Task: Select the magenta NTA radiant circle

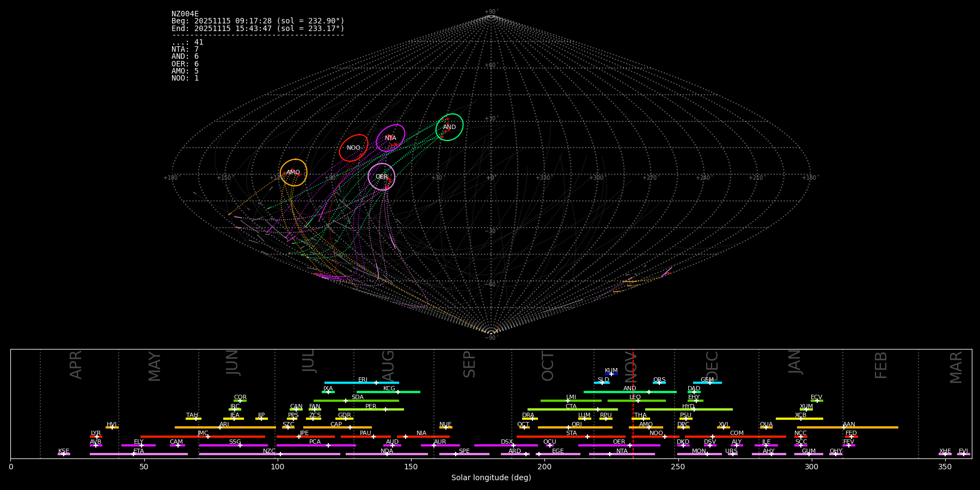Action: (x=390, y=138)
